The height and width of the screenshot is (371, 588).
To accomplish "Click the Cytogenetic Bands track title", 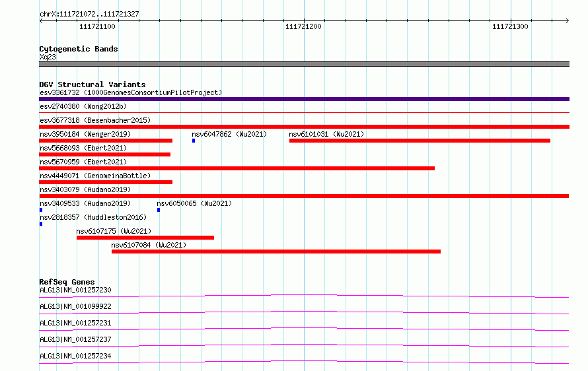I will (79, 49).
